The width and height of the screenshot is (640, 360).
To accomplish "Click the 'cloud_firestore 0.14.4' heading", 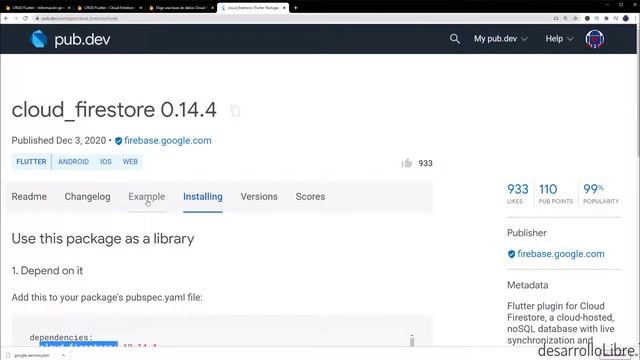I will click(114, 110).
